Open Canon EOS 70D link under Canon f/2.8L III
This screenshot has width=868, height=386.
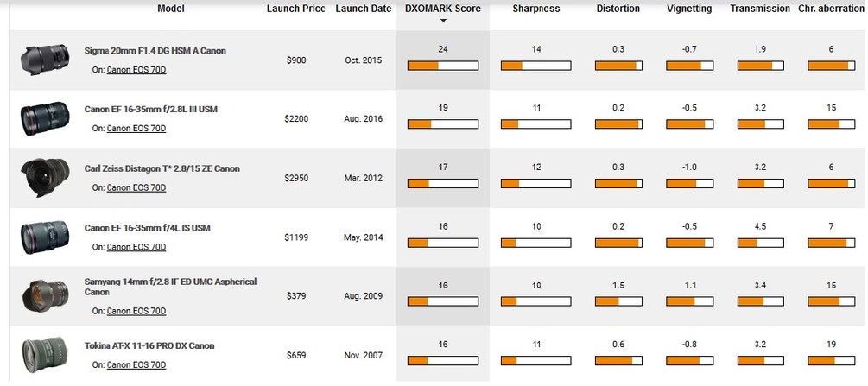[136, 129]
